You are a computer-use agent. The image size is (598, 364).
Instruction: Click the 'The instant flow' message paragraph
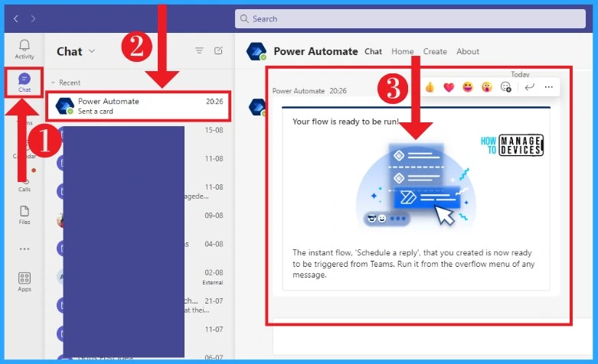pos(413,264)
